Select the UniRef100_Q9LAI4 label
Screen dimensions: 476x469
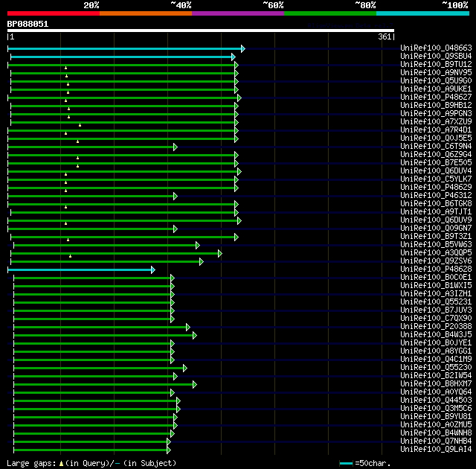[x=436, y=450]
